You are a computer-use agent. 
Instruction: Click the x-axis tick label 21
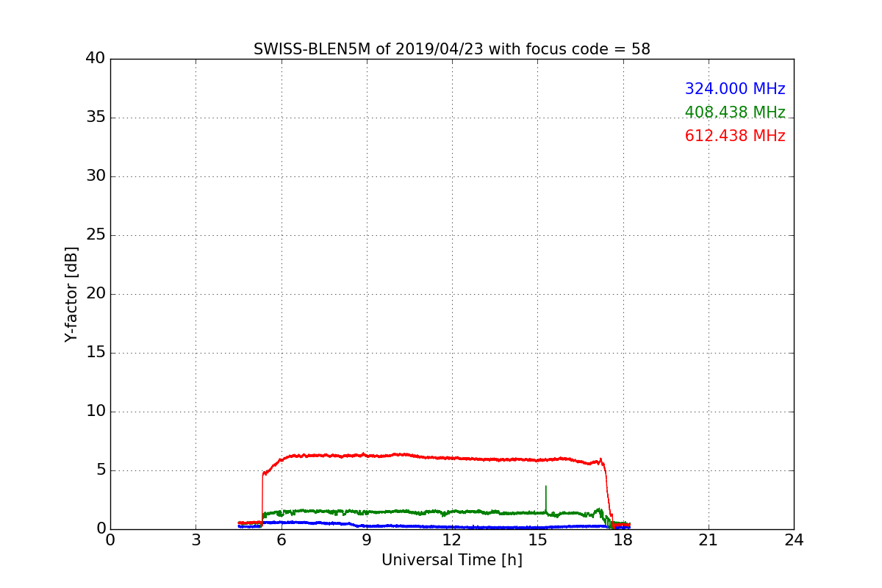[x=709, y=540]
